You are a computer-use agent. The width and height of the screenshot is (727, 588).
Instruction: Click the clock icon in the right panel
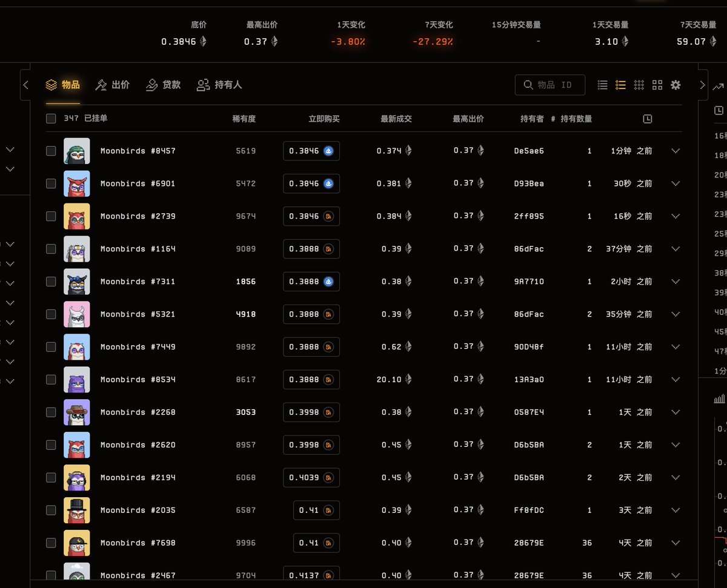tap(719, 110)
